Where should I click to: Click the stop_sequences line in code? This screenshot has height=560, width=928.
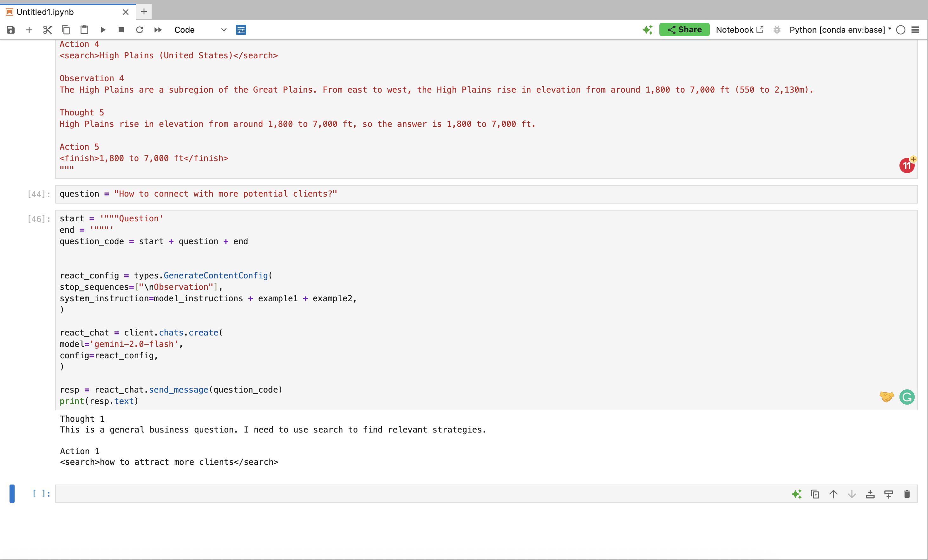[x=141, y=287]
